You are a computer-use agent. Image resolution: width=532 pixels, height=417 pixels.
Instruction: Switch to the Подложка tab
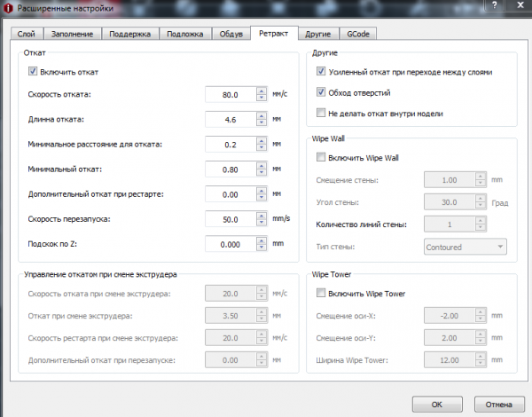pyautogui.click(x=185, y=34)
